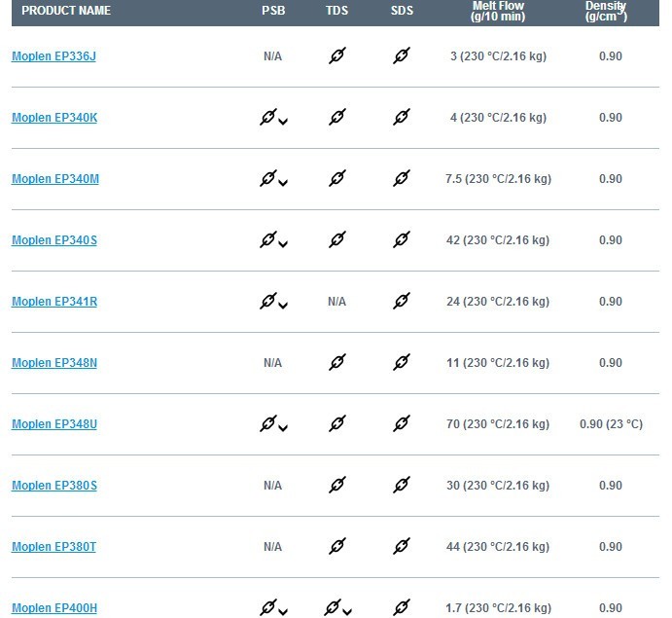Open the Moplen EP380T product link
672x618 pixels.
click(54, 547)
